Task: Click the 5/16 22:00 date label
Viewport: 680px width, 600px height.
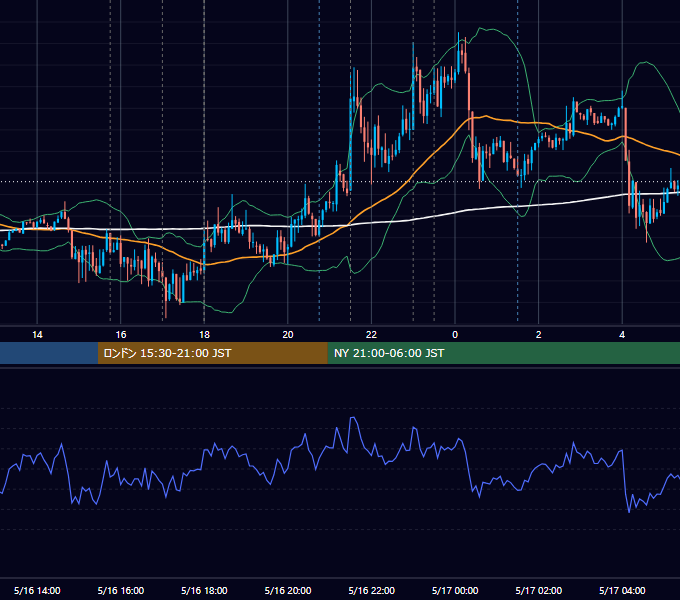Action: click(x=372, y=590)
